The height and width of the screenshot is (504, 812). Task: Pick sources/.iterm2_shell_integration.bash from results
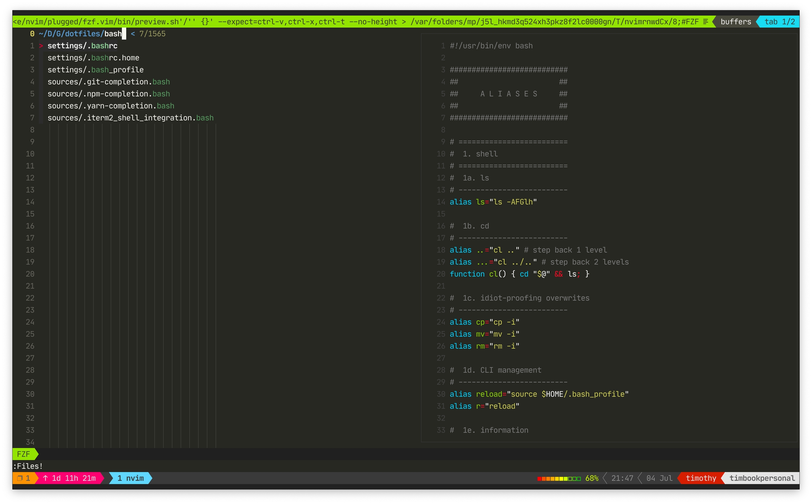tap(130, 118)
